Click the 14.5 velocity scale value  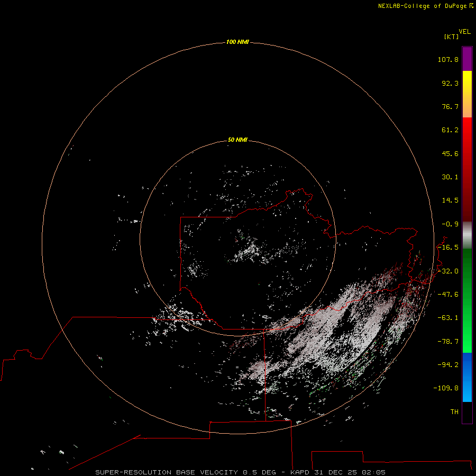[x=450, y=200]
